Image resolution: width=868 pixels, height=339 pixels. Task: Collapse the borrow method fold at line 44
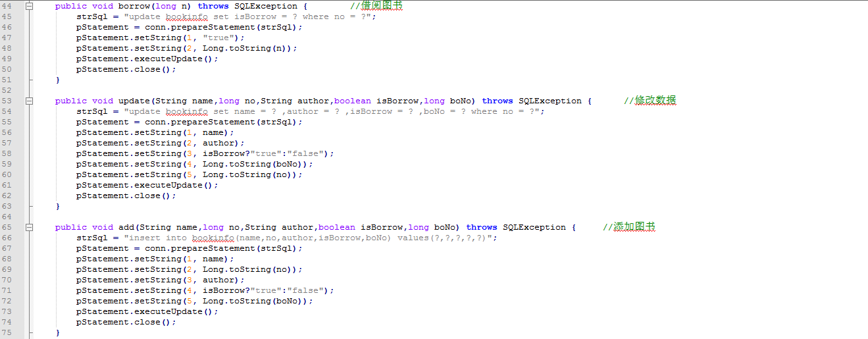[x=30, y=6]
